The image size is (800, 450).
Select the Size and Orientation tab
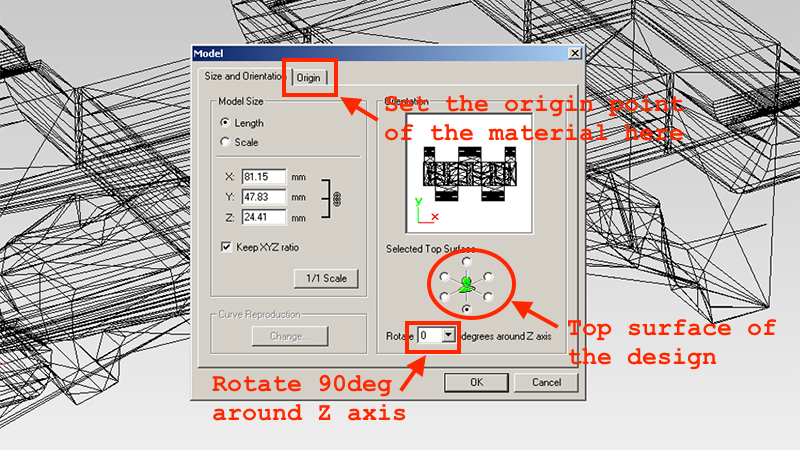[x=244, y=76]
